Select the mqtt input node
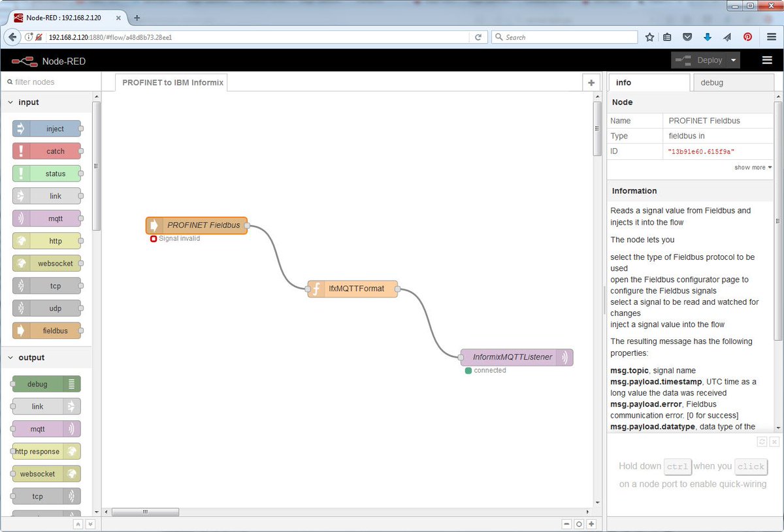The height and width of the screenshot is (532, 784). point(47,219)
